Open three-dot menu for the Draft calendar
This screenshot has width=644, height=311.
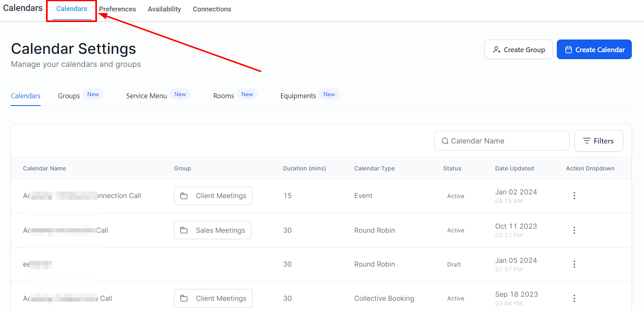pos(574,264)
